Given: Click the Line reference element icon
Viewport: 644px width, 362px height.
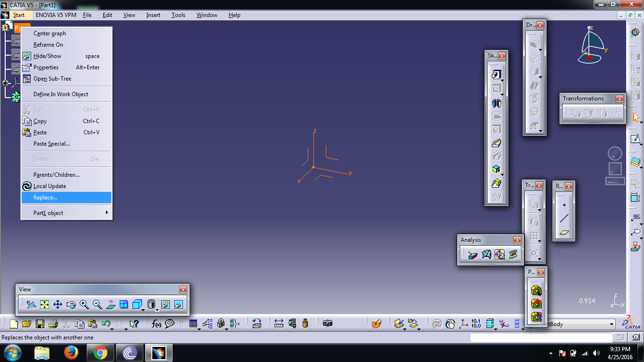Looking at the screenshot, I should (x=564, y=218).
